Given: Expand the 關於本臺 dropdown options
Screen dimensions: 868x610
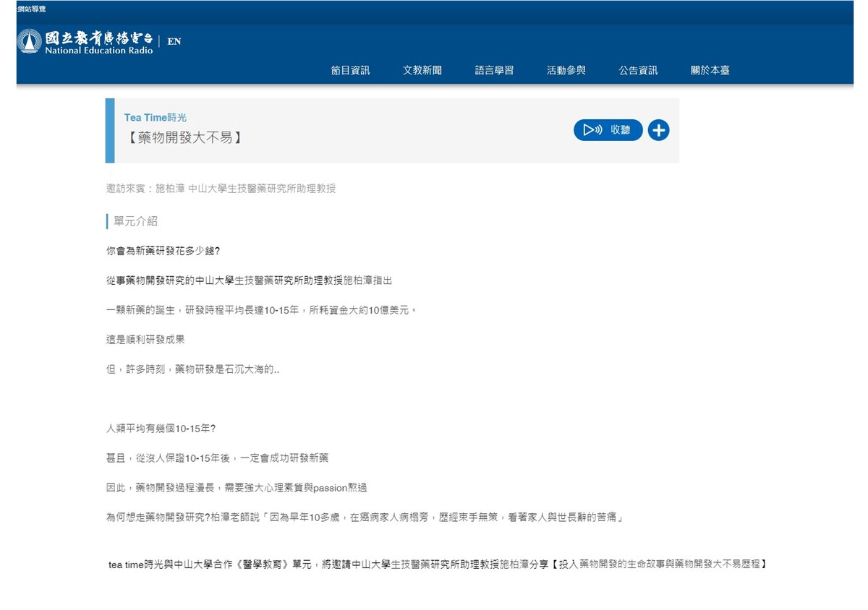Looking at the screenshot, I should point(710,70).
